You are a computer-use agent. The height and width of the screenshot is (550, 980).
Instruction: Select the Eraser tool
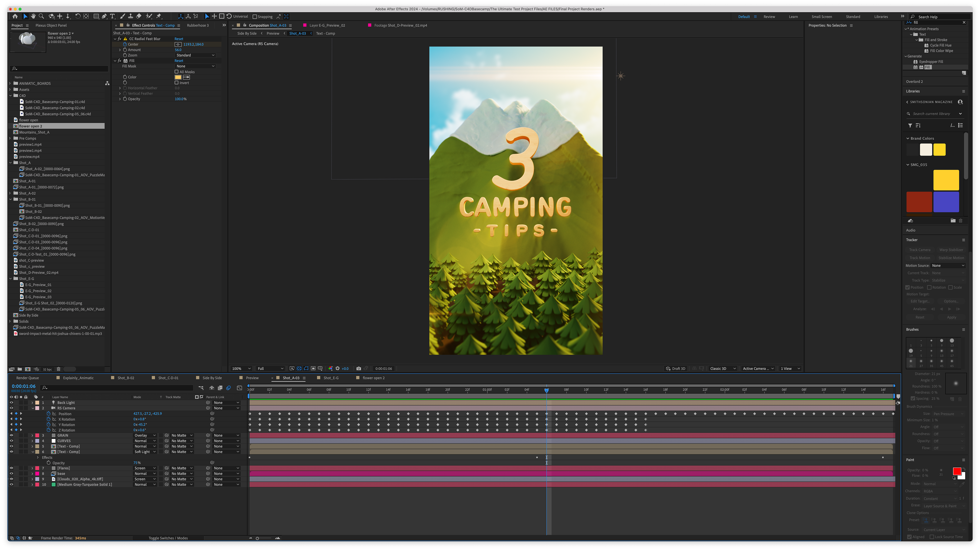click(x=139, y=16)
